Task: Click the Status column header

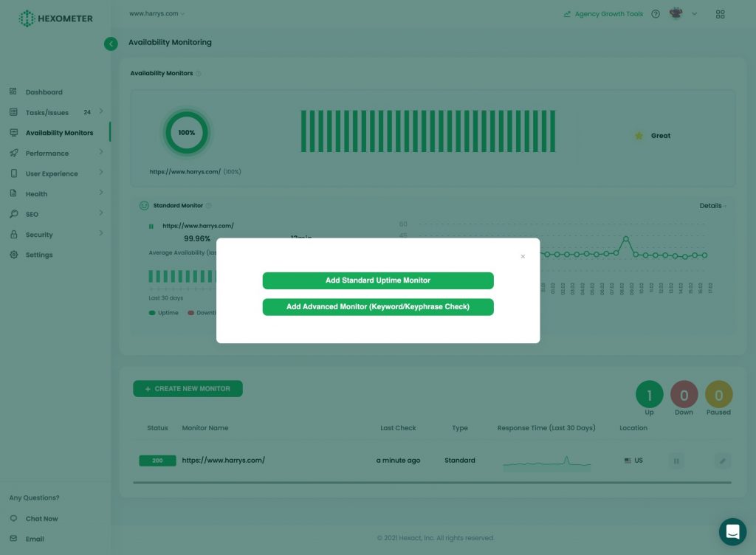Action: point(157,428)
